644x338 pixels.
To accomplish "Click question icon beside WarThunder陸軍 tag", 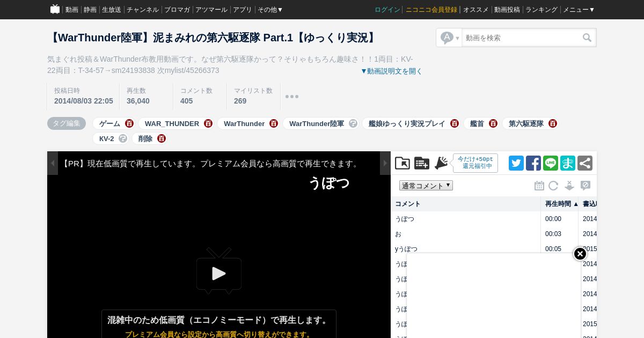I will coord(353,123).
